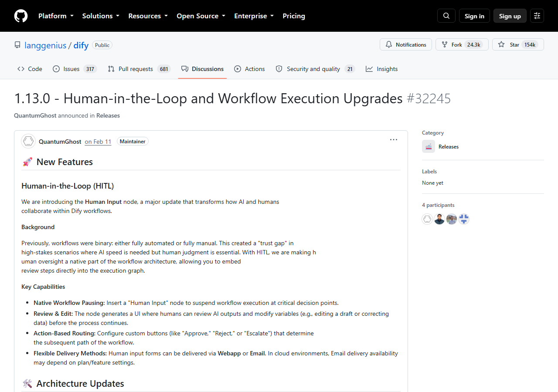
Task: Click the 'New Features' heading
Action: 65,162
